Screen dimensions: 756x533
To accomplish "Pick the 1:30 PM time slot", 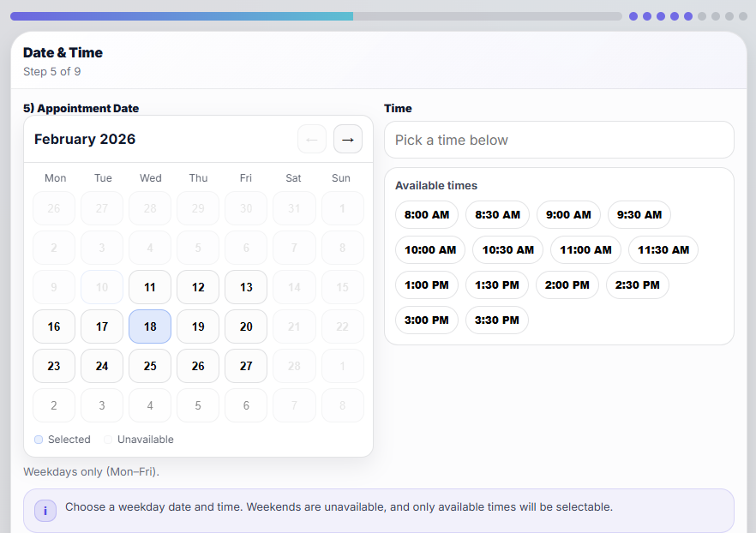I will (x=497, y=285).
